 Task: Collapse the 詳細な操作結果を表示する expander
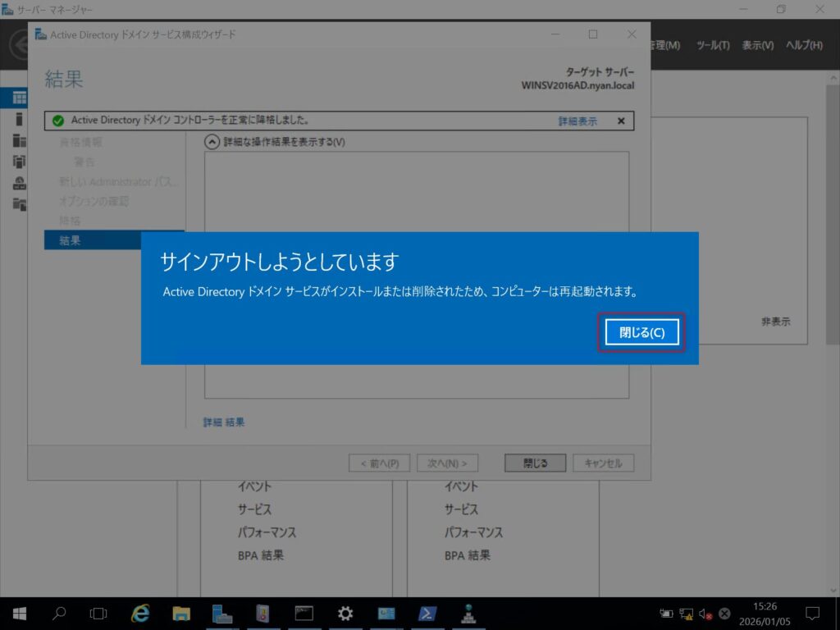pos(212,142)
